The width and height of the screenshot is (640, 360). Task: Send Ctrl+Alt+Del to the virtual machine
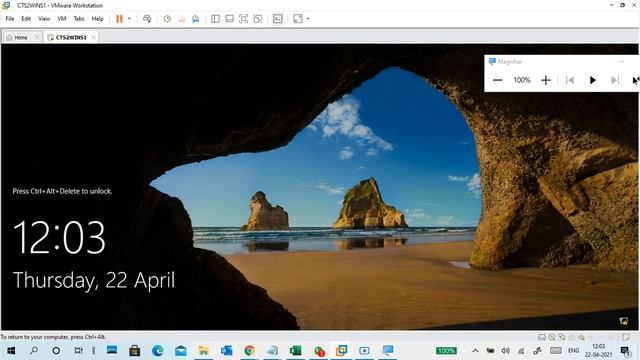(x=147, y=19)
